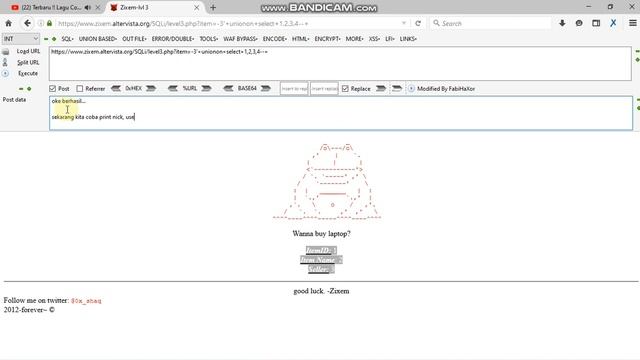This screenshot has width=640, height=360.
Task: Click into HackBar URL text area
Action: point(340,64)
